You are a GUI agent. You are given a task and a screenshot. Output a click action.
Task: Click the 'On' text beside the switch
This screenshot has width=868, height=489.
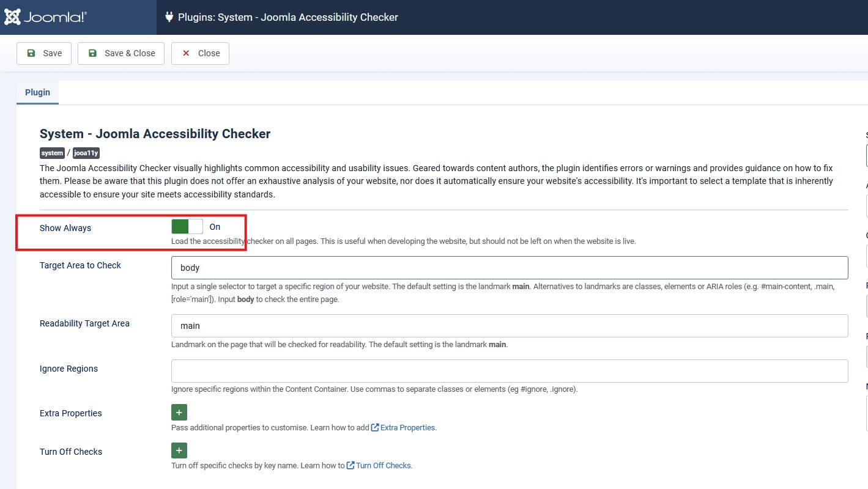[215, 227]
